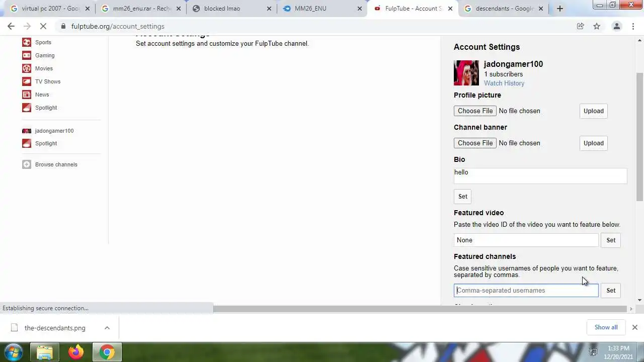Click Set button for Featured video

tap(611, 240)
